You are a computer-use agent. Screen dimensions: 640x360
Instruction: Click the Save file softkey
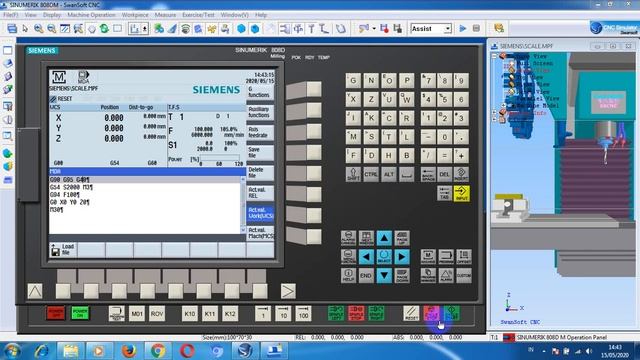260,153
